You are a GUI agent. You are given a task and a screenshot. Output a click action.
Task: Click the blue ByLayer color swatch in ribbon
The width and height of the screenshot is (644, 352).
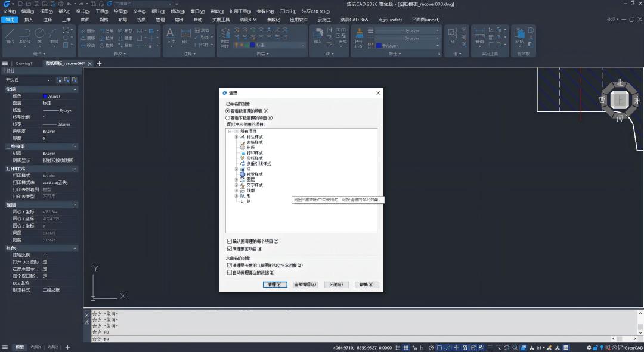(x=379, y=45)
